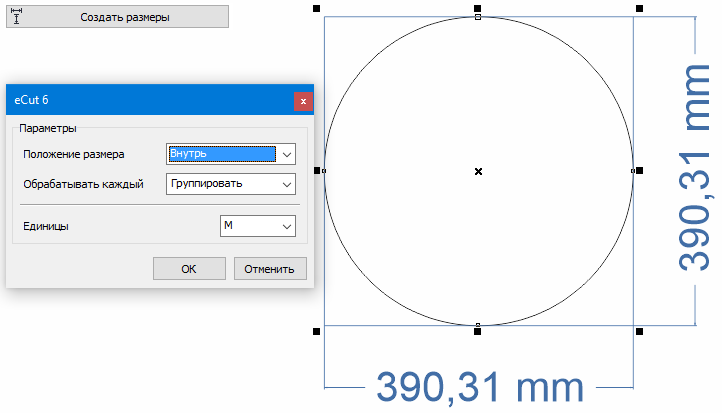This screenshot has width=722, height=413.
Task: Click the top-center selection handle
Action: [x=478, y=8]
